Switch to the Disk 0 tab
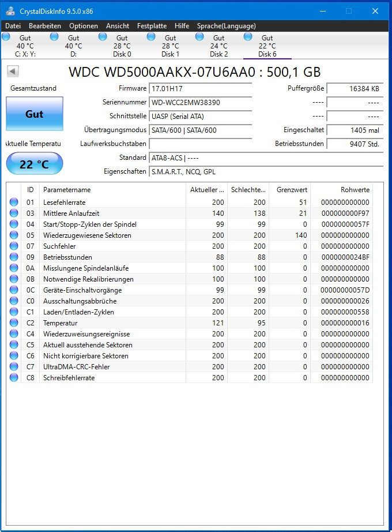 [x=122, y=46]
